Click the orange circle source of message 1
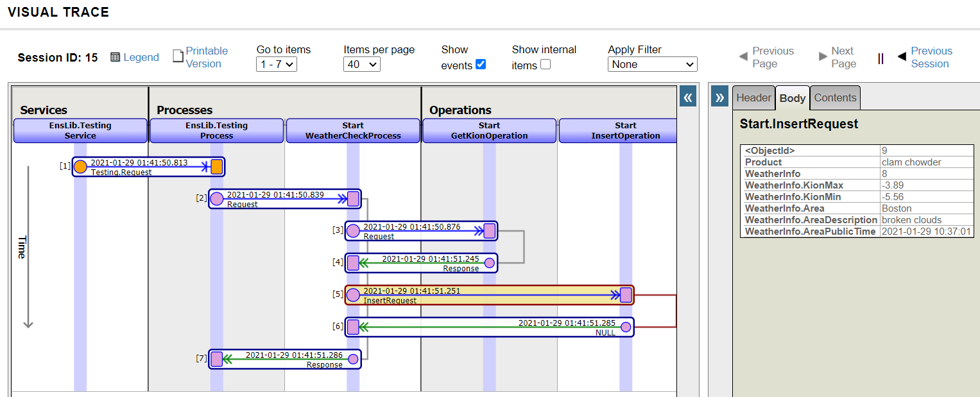 tap(80, 167)
